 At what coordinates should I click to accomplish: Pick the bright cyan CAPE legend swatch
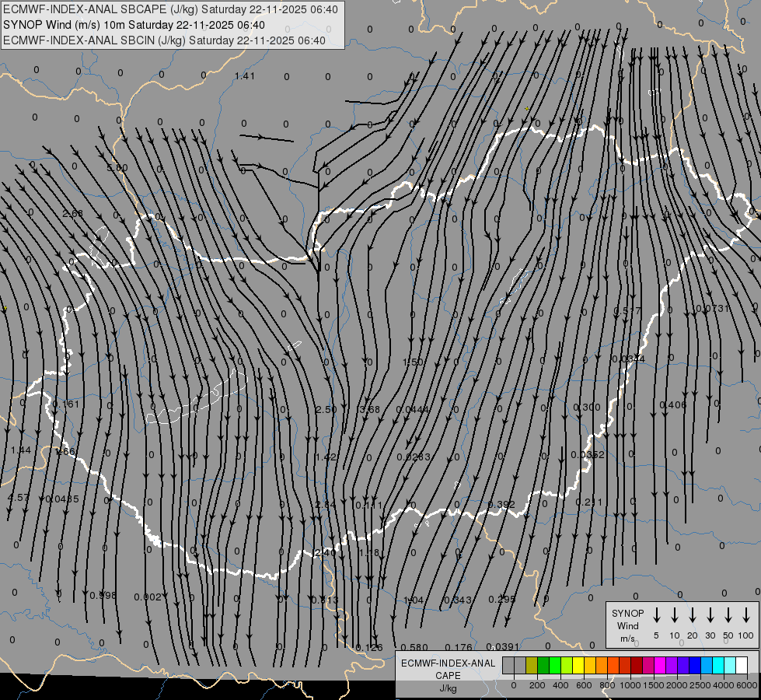pos(717,666)
